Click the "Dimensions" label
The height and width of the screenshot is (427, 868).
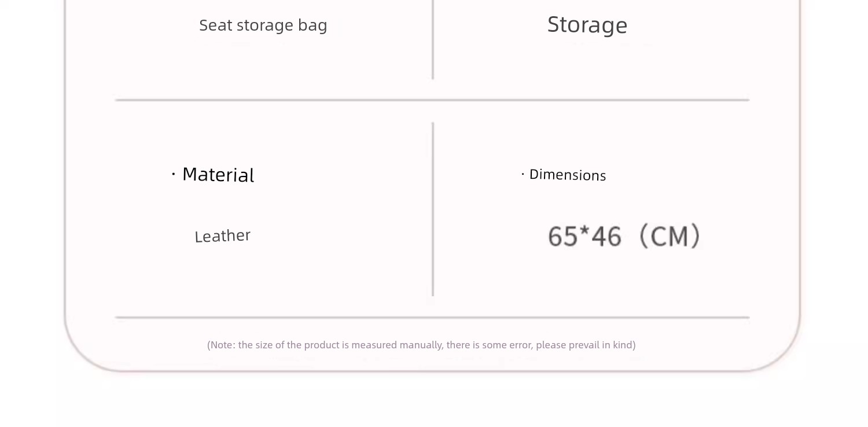tap(568, 175)
